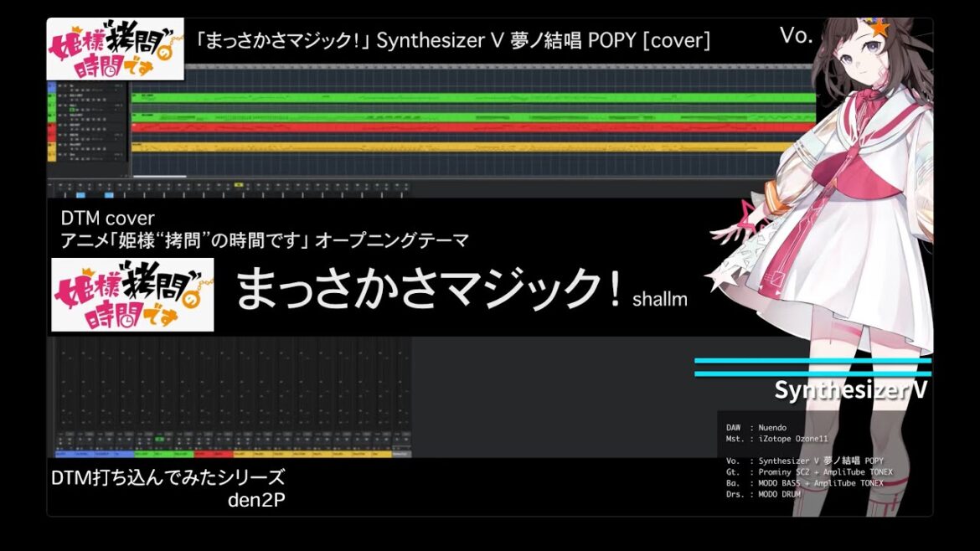
Task: Click the cyan double-line bar above Synthesizer V
Action: click(812, 368)
